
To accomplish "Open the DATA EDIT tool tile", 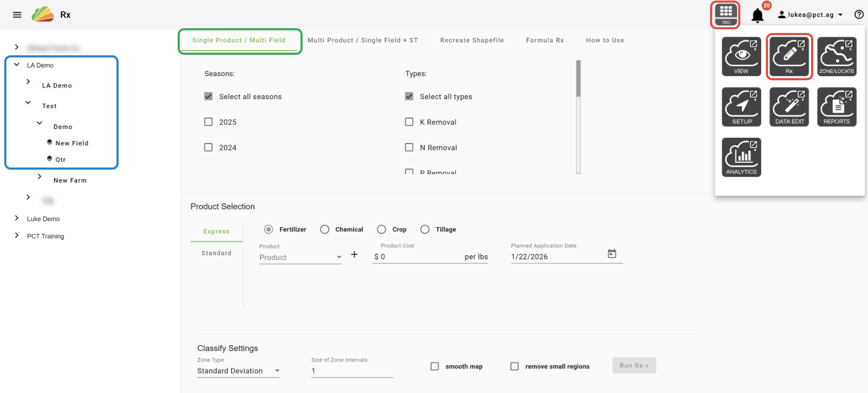I will (789, 107).
